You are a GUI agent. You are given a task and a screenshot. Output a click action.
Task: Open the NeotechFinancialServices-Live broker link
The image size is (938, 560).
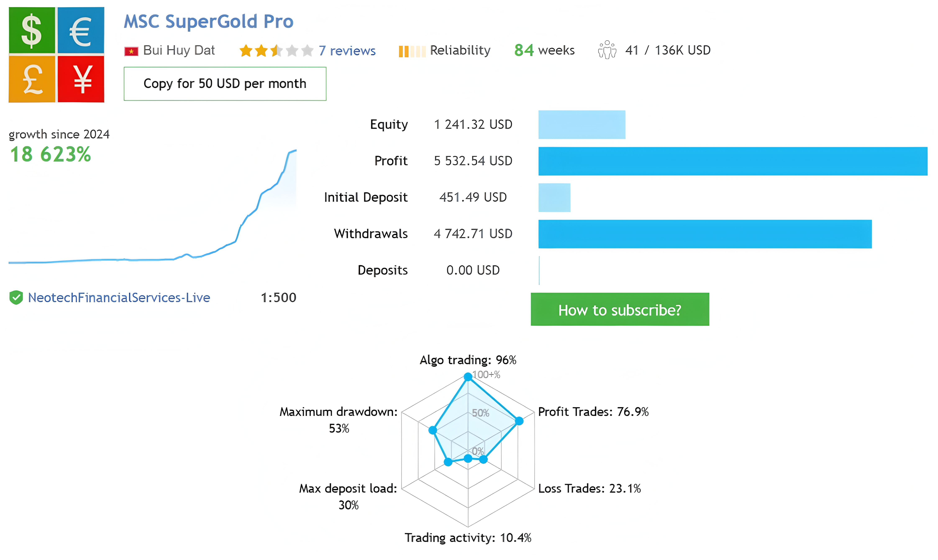pos(119,297)
